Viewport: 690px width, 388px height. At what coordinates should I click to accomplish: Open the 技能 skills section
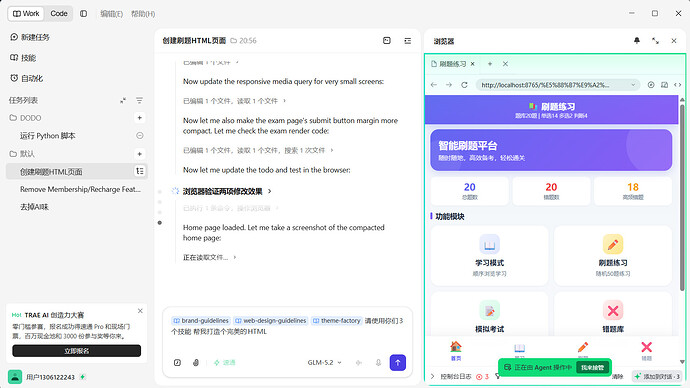23,58
